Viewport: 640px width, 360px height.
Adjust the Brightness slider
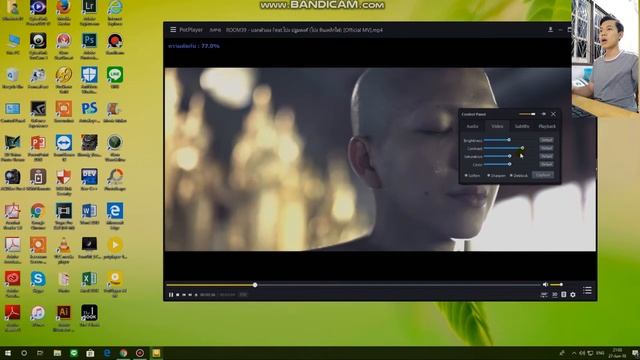click(x=510, y=140)
